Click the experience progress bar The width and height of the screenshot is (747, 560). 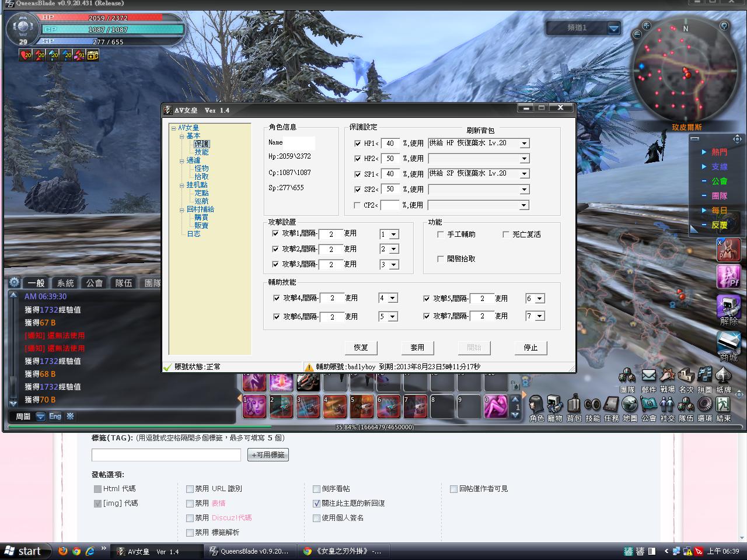tap(375, 427)
